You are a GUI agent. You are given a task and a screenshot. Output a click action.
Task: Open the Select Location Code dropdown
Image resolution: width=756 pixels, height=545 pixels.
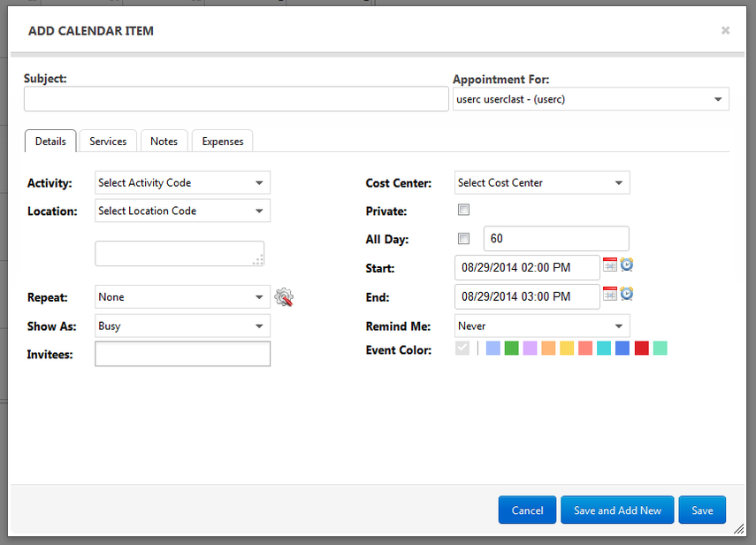[182, 211]
